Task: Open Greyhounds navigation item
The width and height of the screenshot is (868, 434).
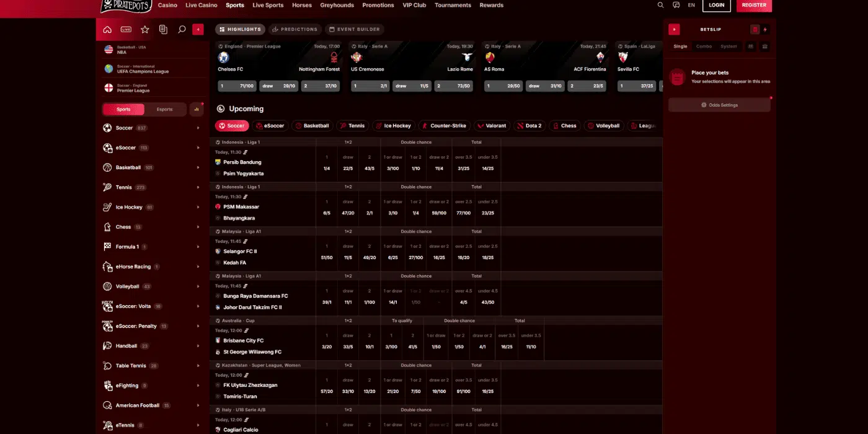Action: (337, 5)
